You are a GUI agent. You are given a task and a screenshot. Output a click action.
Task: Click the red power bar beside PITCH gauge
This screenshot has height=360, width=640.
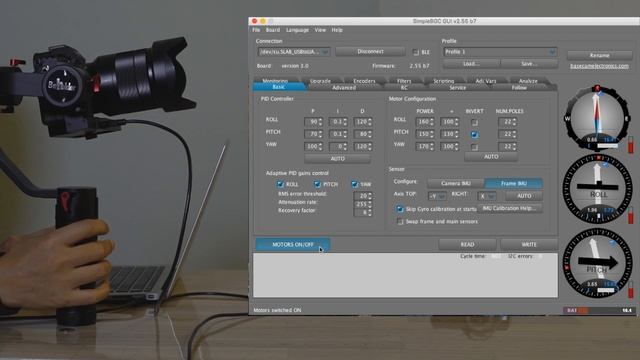631,289
